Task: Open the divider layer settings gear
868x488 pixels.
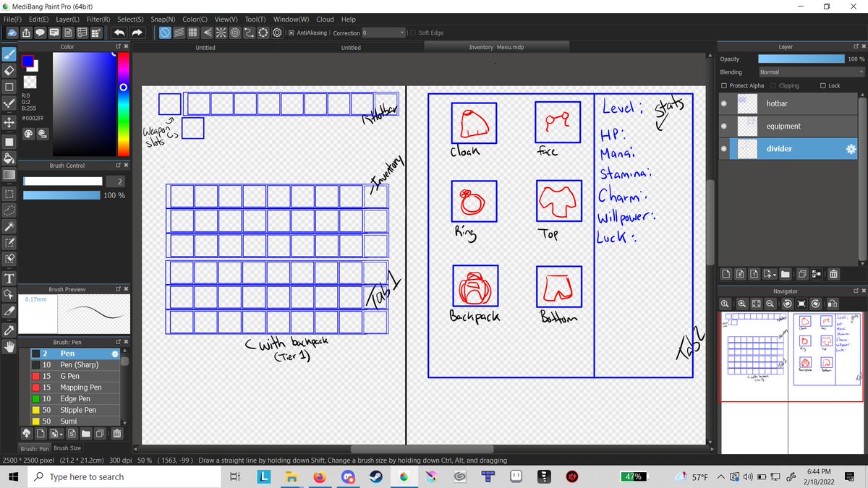Action: (x=850, y=148)
